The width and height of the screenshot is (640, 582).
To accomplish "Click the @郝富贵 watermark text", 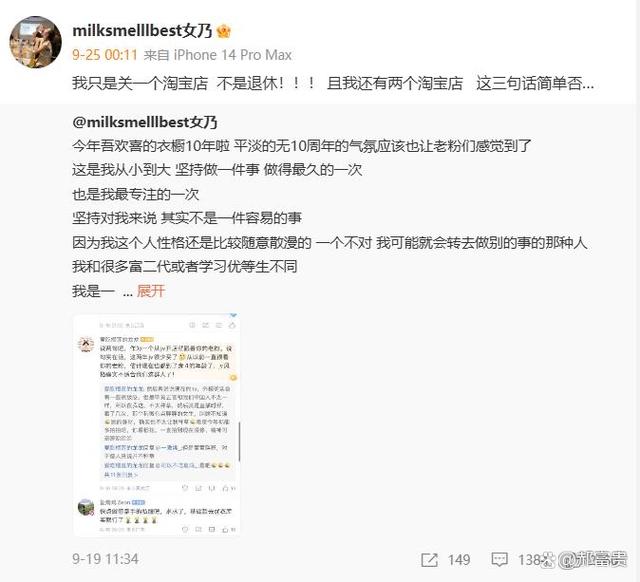I will point(592,560).
